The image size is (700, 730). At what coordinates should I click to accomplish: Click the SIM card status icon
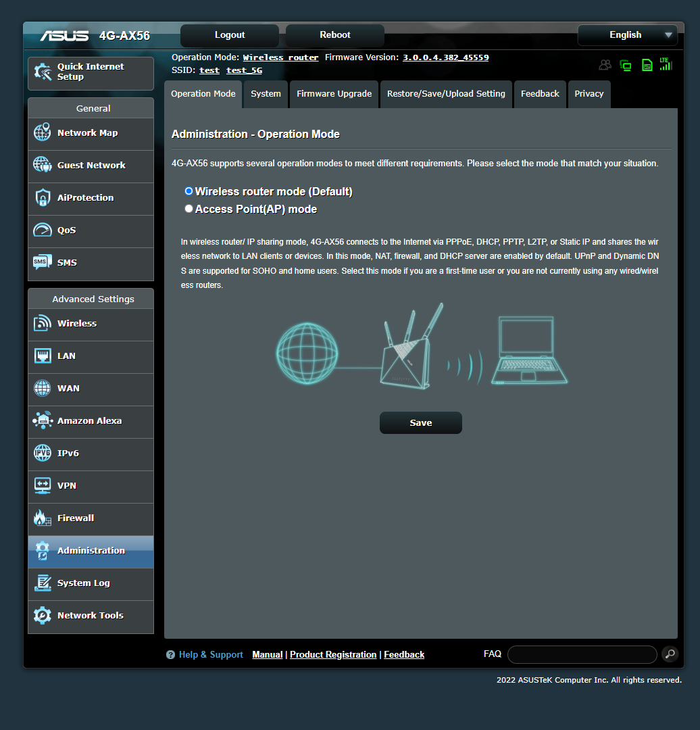(647, 65)
